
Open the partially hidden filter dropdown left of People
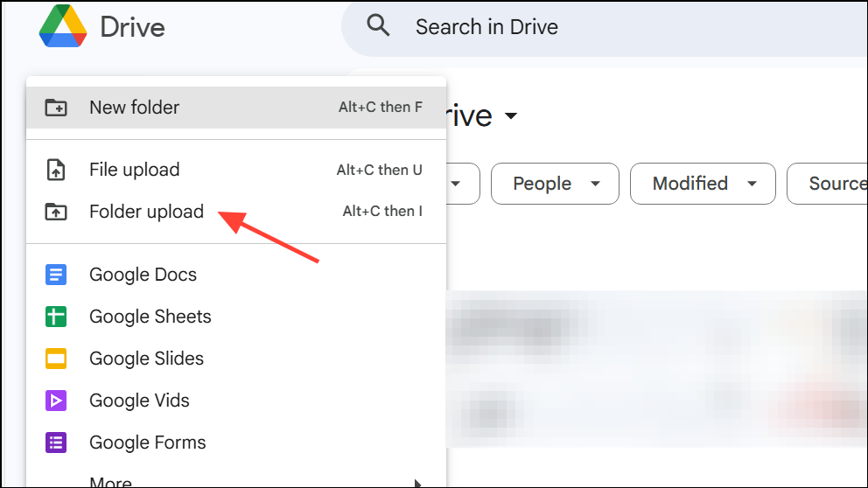click(463, 184)
